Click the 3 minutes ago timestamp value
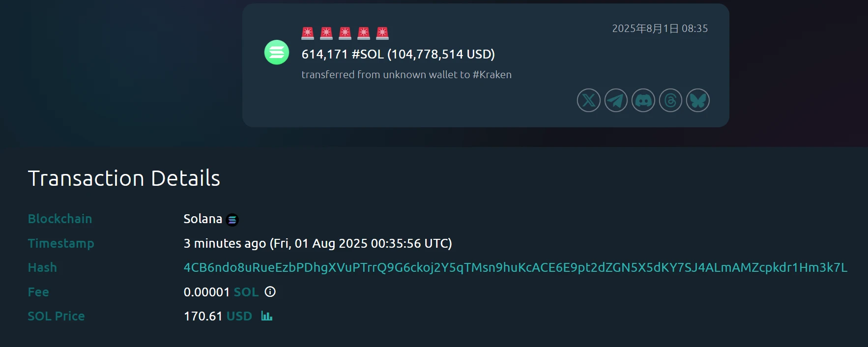868x347 pixels. click(318, 243)
